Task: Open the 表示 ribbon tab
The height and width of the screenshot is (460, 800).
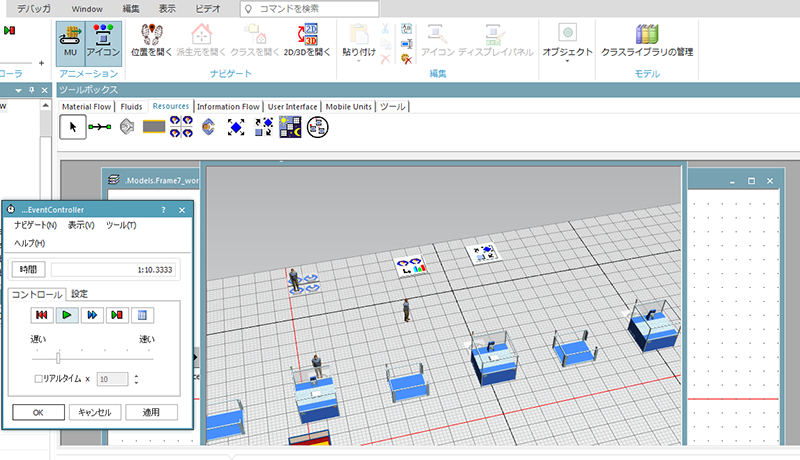Action: tap(167, 9)
